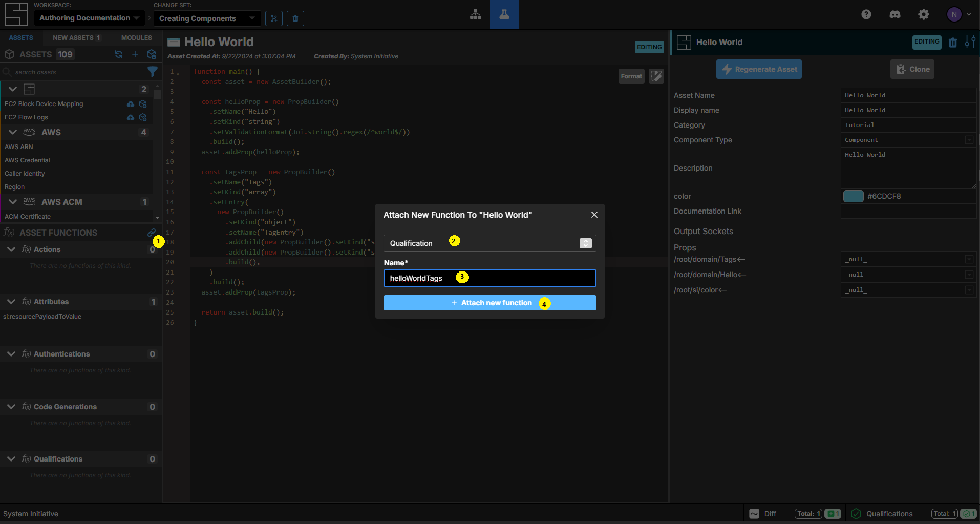Click the color swatch #6CDCF8
This screenshot has width=980, height=524.
point(853,196)
